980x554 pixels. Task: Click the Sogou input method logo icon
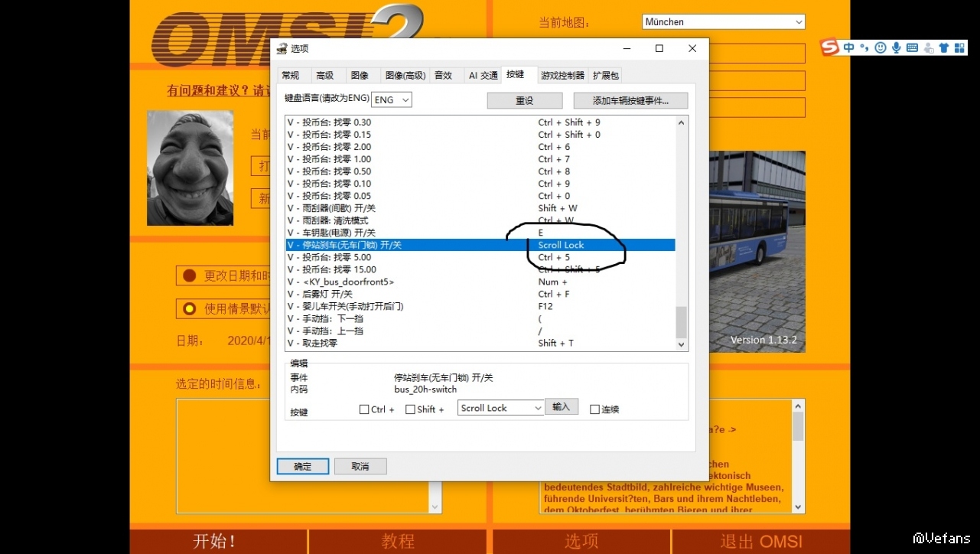(x=830, y=47)
